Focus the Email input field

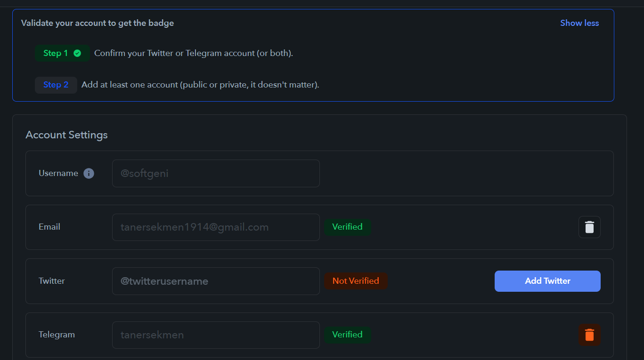tap(216, 227)
